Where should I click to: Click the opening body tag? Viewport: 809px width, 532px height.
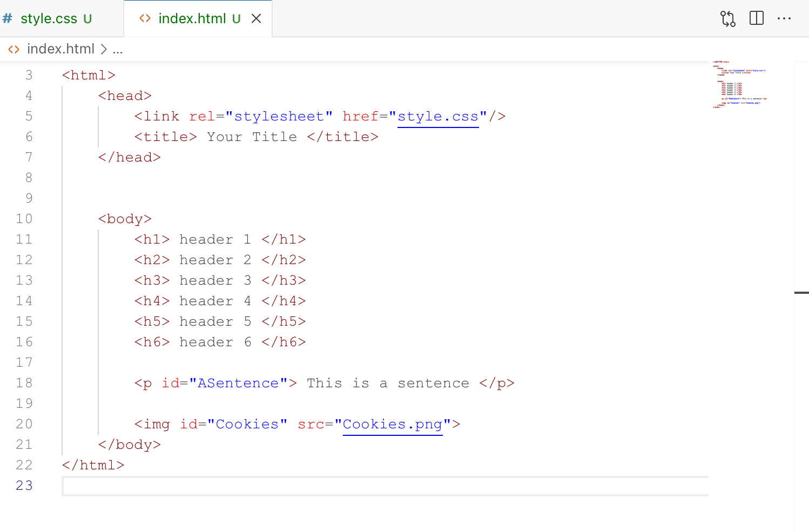(125, 219)
